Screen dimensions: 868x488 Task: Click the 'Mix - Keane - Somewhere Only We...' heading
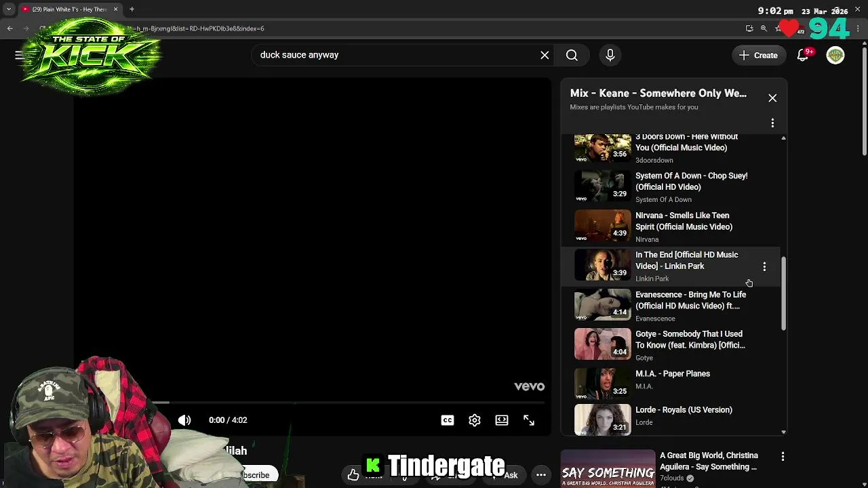click(658, 94)
